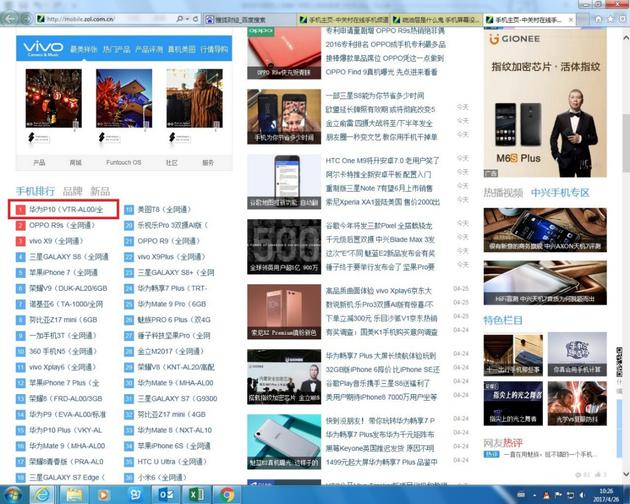Click the orange cone tray icon

[x=546, y=495]
